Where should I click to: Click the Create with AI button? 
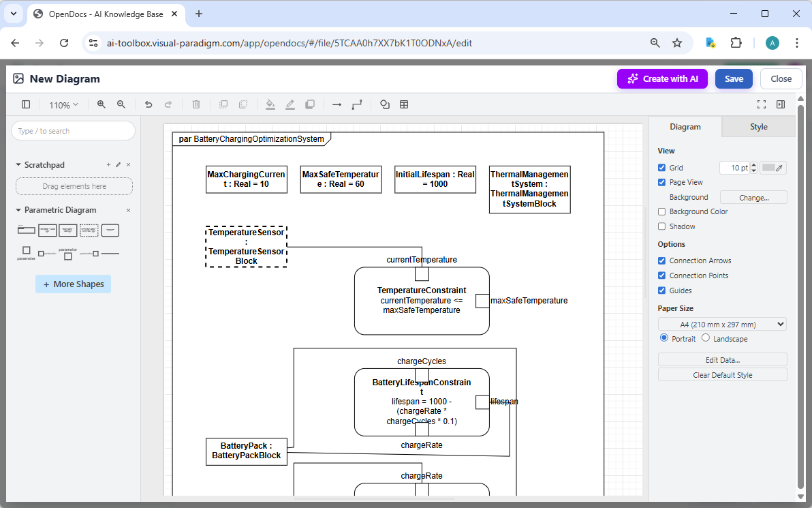[662, 78]
